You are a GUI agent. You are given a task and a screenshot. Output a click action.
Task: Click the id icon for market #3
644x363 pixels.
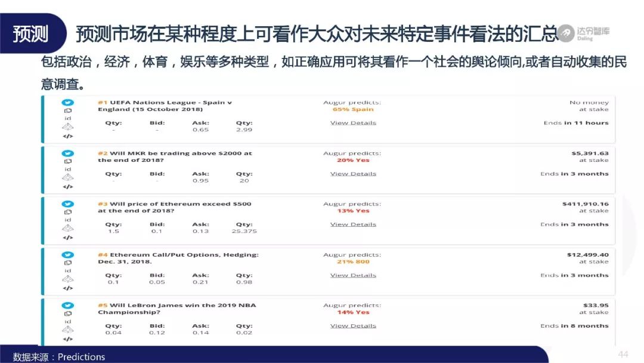click(x=68, y=220)
